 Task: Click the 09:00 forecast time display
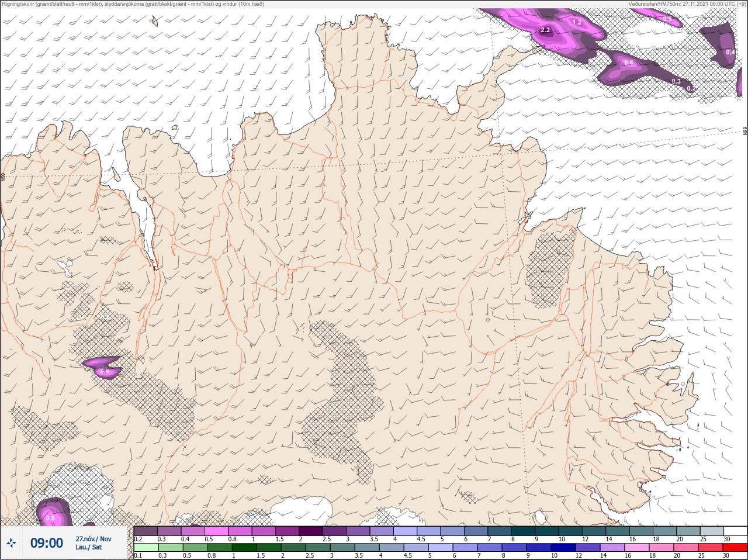47,543
